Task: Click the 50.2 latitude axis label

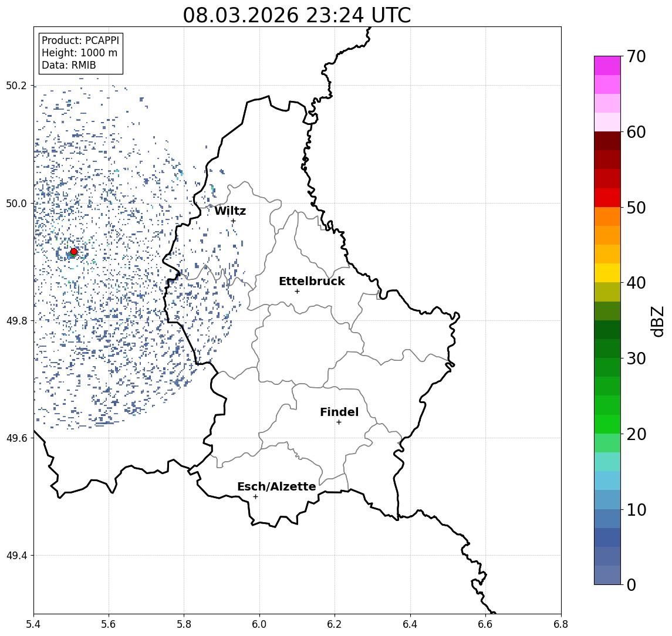Action: tap(16, 85)
